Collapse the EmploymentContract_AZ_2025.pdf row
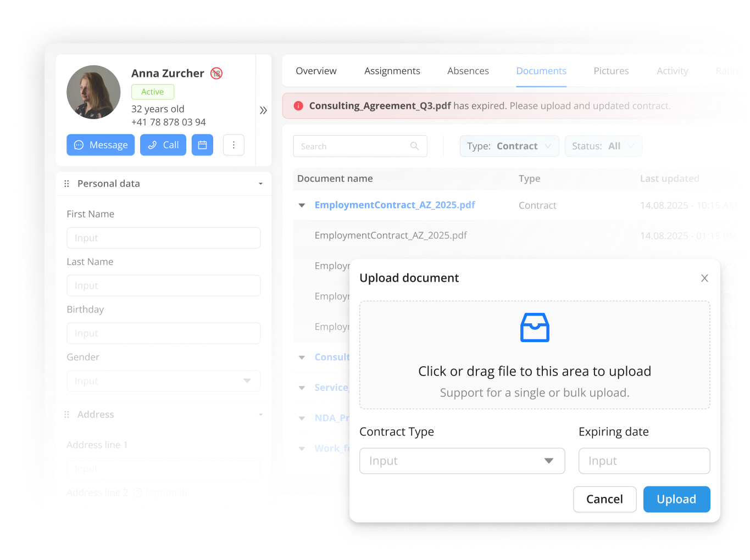The width and height of the screenshot is (750, 560). tap(302, 205)
